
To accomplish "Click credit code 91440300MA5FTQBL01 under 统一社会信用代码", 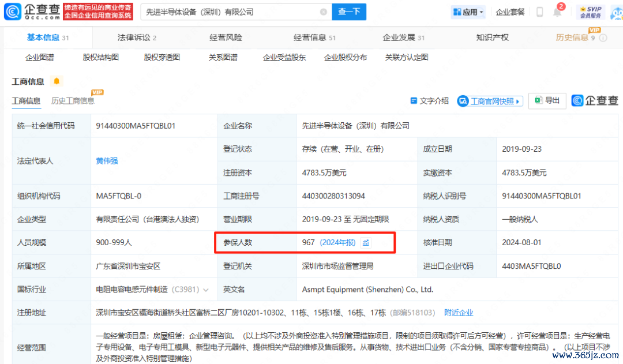I will click(x=136, y=126).
